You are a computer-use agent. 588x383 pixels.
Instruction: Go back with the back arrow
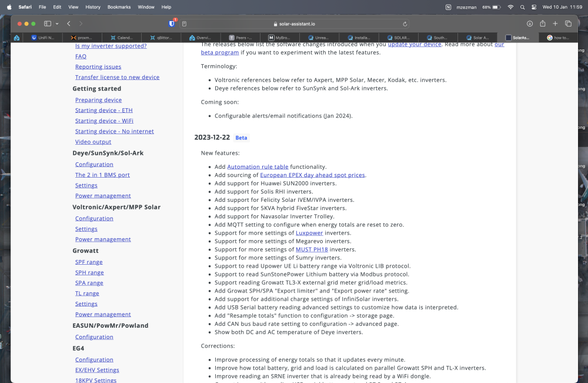pyautogui.click(x=69, y=24)
